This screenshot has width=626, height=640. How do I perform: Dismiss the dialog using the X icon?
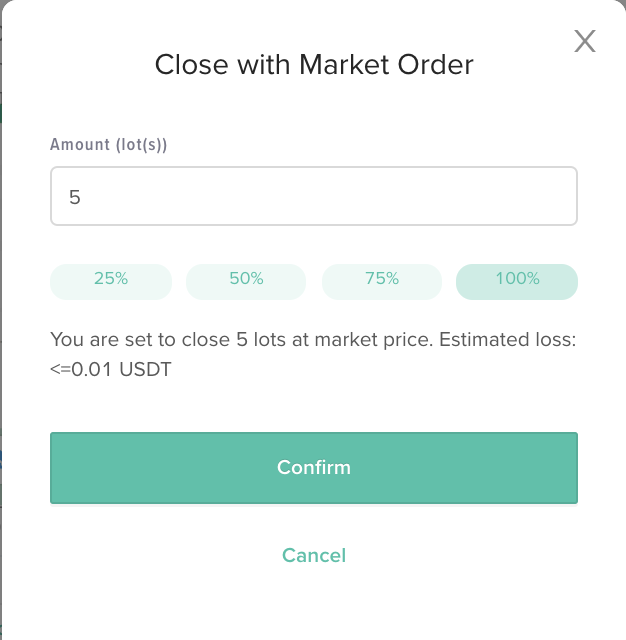pos(585,41)
